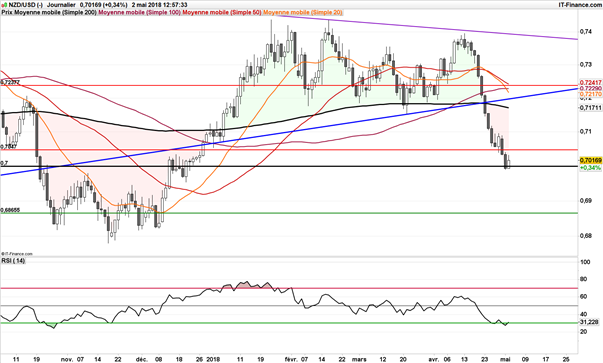Click the 0,72372 resistance line label

click(x=10, y=82)
